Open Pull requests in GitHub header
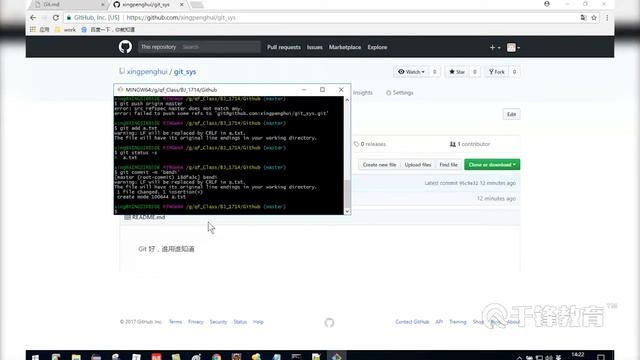640x360 pixels. [x=284, y=47]
